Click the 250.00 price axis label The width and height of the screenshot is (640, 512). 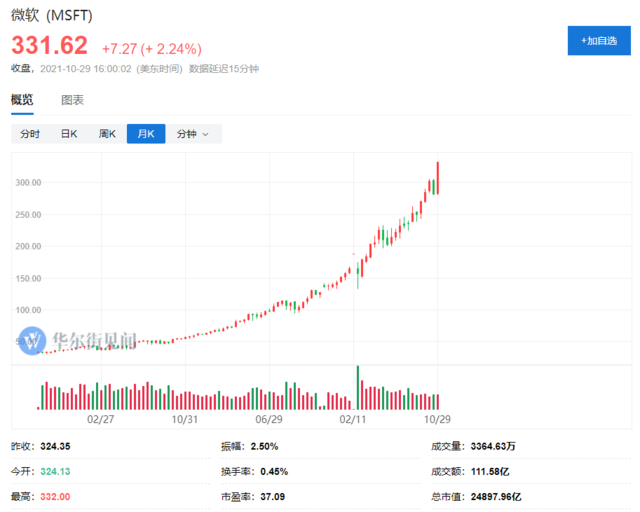coord(28,215)
